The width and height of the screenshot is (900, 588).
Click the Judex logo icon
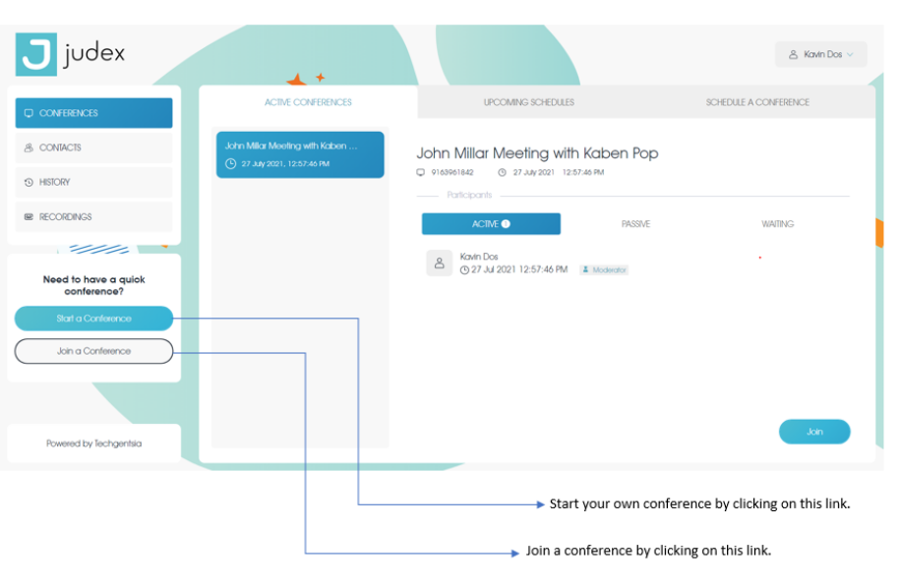point(36,55)
